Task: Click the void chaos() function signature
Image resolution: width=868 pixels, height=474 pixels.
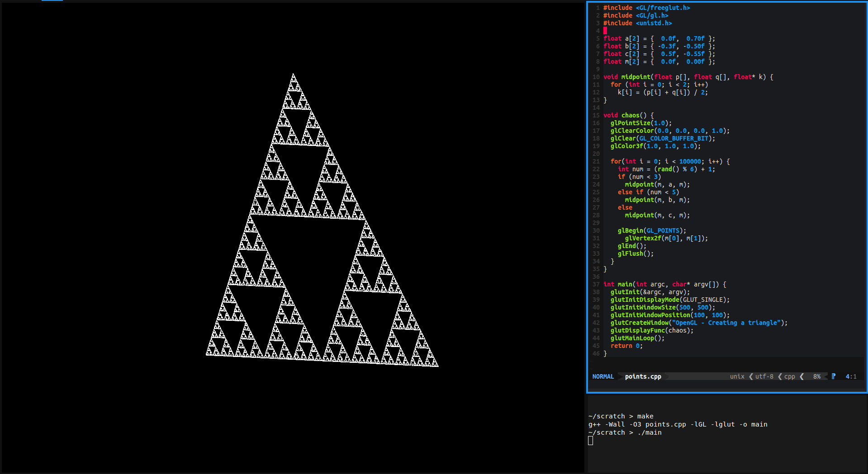Action: [628, 115]
